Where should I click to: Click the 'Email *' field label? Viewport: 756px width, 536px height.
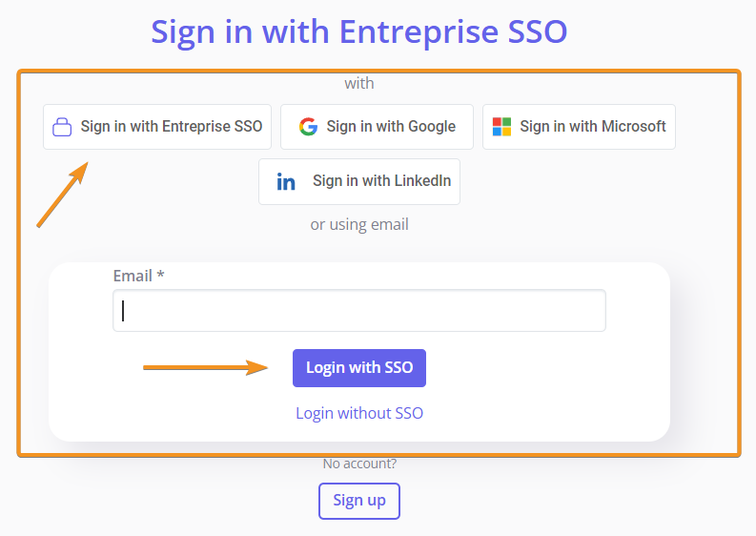click(x=139, y=276)
